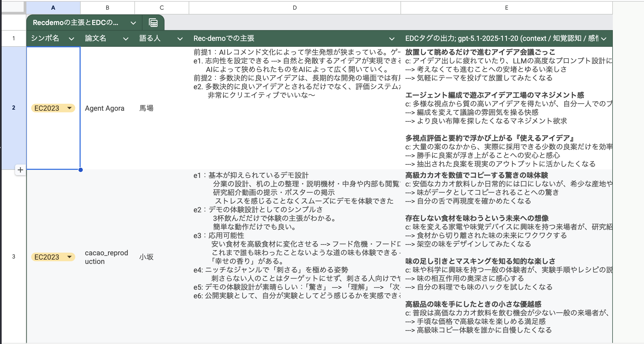This screenshot has height=344, width=644.
Task: Select column D header
Action: (295, 8)
